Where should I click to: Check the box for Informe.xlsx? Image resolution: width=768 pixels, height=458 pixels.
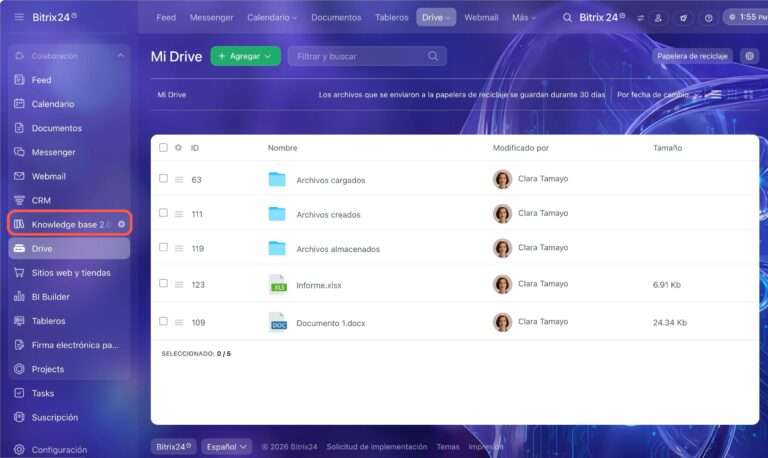[x=163, y=283]
